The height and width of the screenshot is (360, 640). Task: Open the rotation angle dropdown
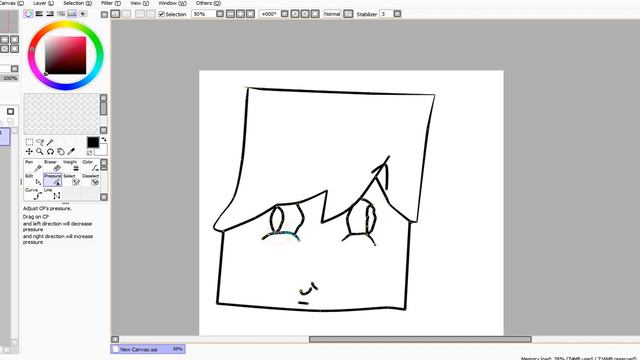(x=284, y=14)
